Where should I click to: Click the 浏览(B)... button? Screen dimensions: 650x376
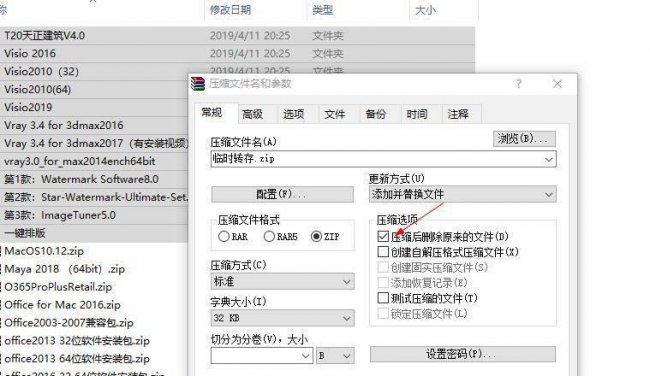524,138
